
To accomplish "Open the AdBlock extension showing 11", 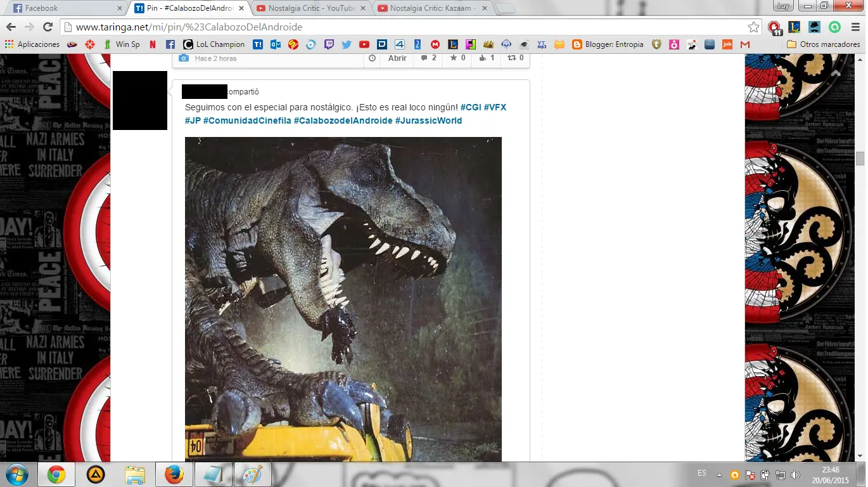I will point(774,27).
